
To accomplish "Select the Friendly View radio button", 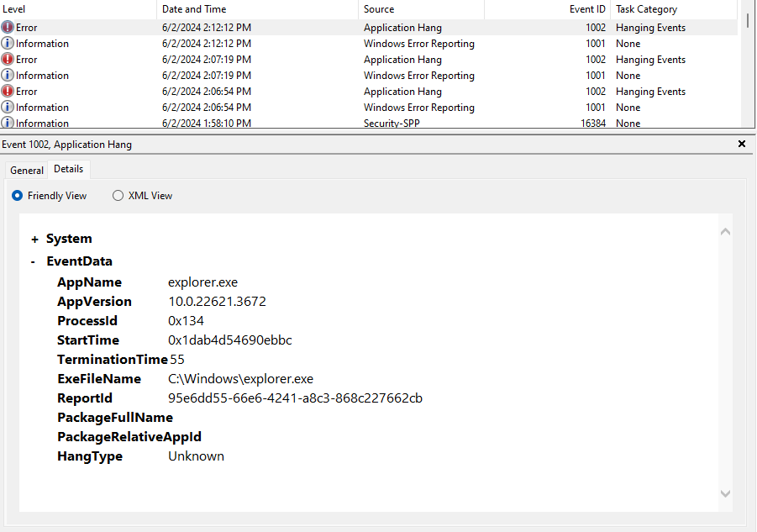I will pos(18,196).
